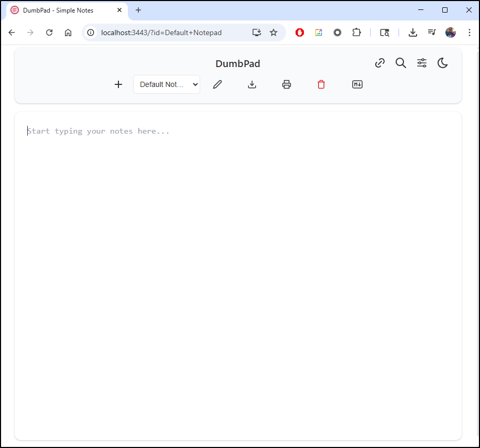Select the DumbPad - Simple Notes tab

67,10
